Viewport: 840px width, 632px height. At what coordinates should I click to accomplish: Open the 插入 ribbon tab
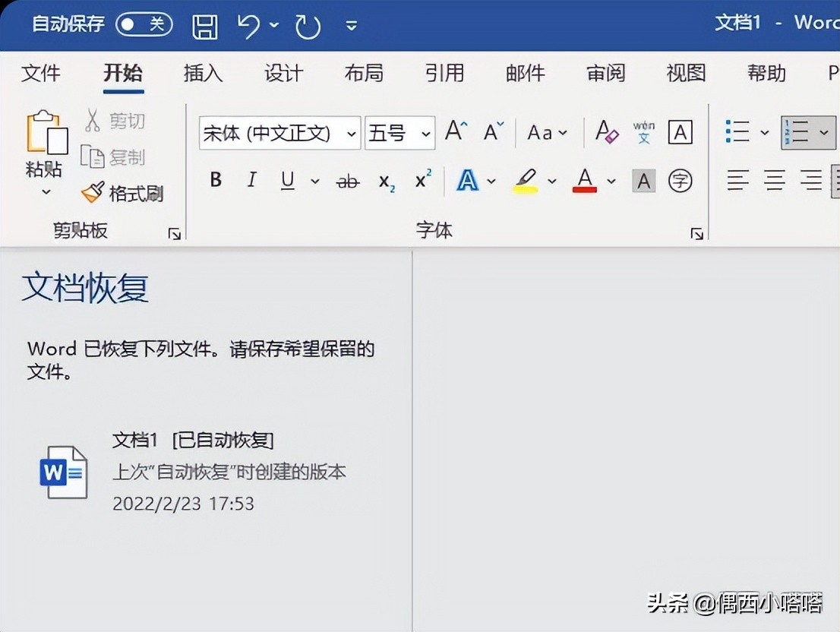tap(203, 73)
